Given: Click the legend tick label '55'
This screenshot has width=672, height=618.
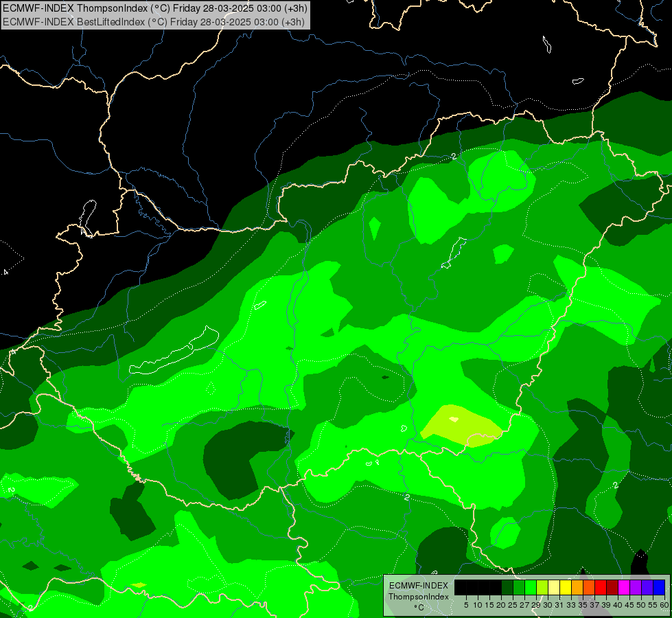Looking at the screenshot, I should [653, 605].
